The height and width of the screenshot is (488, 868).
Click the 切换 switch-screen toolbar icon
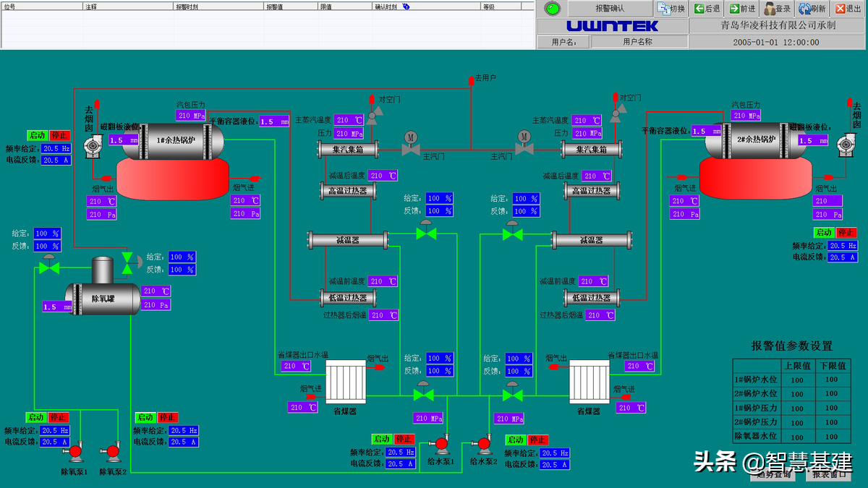(671, 9)
